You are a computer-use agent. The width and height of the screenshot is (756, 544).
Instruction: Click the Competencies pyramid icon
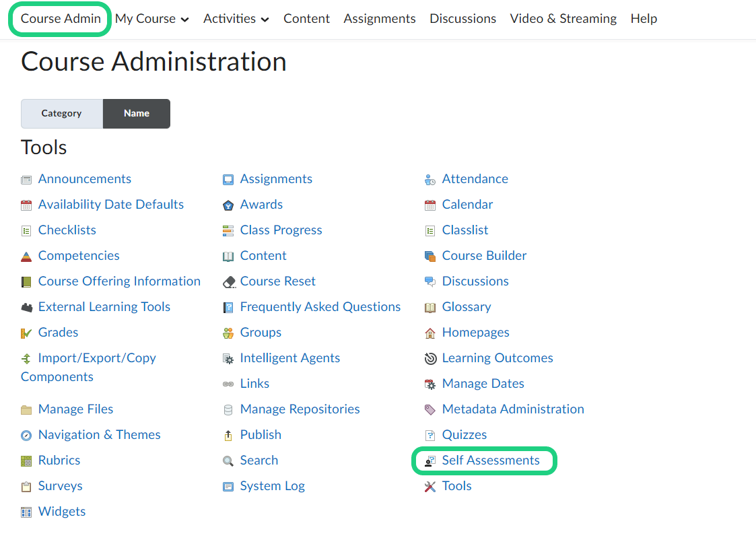point(26,257)
